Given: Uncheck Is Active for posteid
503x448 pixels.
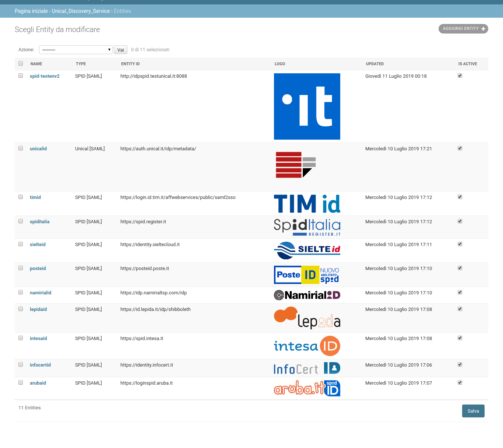Looking at the screenshot, I should pos(460,268).
